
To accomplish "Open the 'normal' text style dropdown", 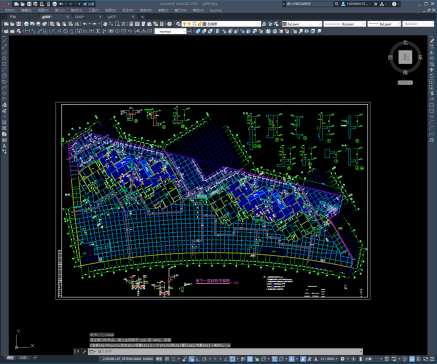I will tap(170, 31).
